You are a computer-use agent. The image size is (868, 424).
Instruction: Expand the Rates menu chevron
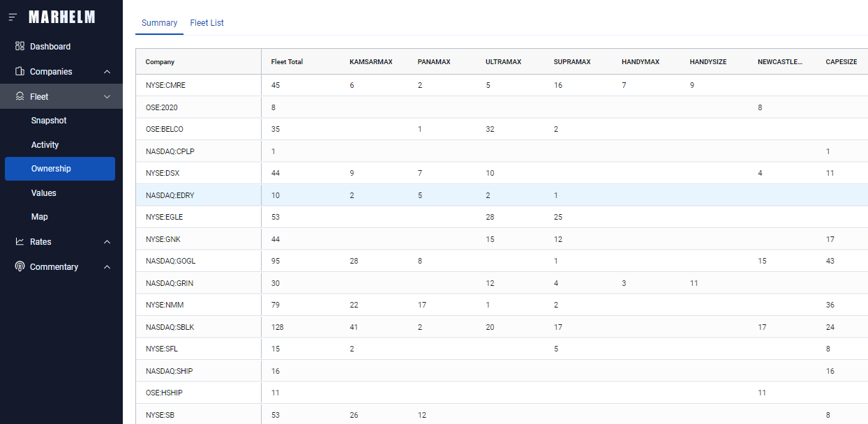[107, 241]
